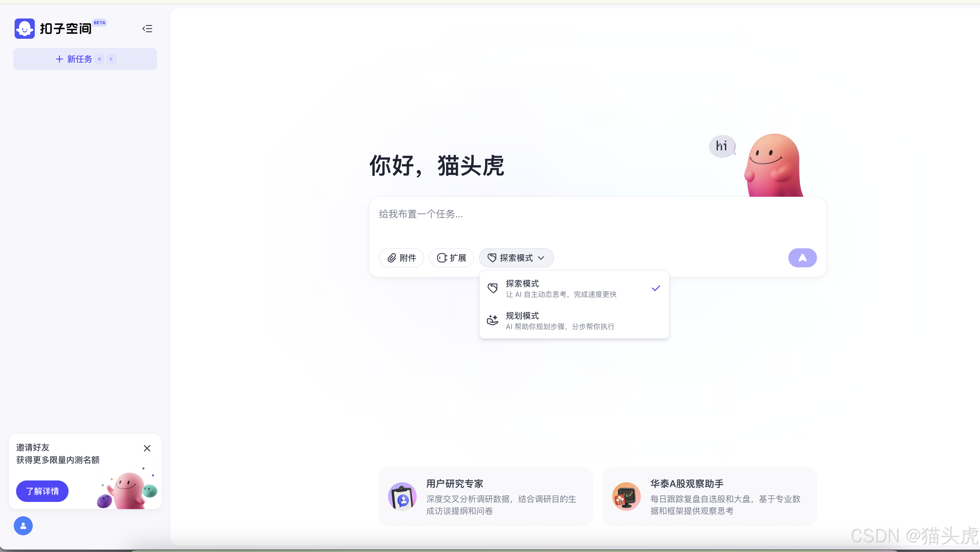This screenshot has height=552, width=980.
Task: Click the paperclip 附件 attachment button
Action: (x=401, y=258)
